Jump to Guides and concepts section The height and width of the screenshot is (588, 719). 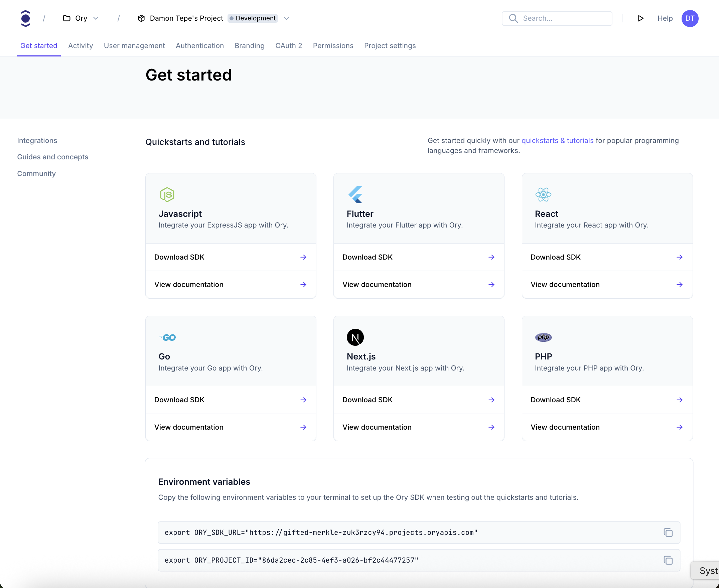(x=52, y=157)
